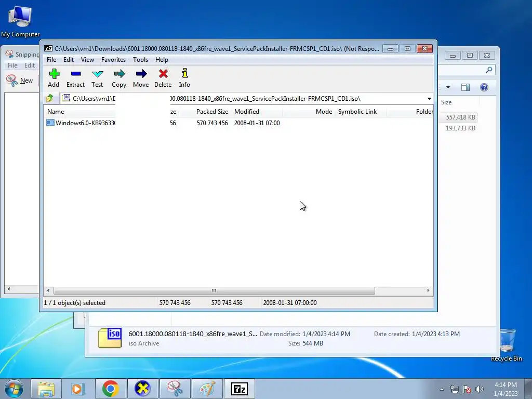Maximize the 7-Zip window
Screen dimensions: 532x399
407,49
